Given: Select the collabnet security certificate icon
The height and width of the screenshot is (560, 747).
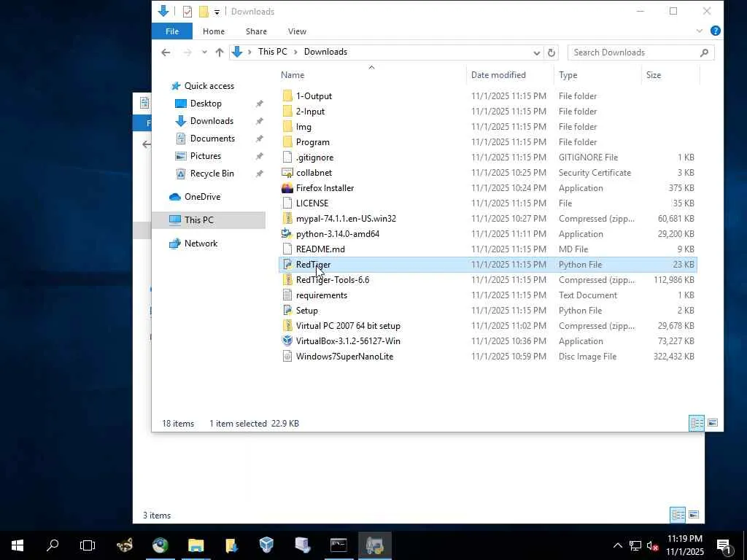Looking at the screenshot, I should click(x=287, y=172).
